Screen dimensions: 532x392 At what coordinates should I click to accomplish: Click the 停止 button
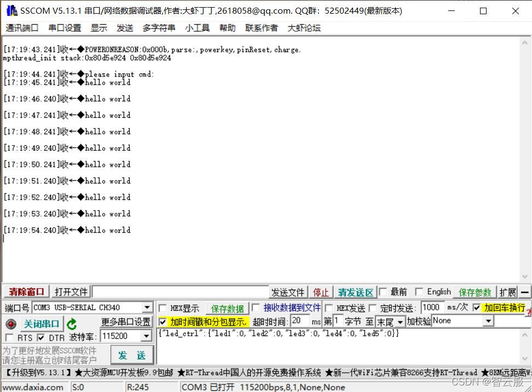click(x=321, y=292)
